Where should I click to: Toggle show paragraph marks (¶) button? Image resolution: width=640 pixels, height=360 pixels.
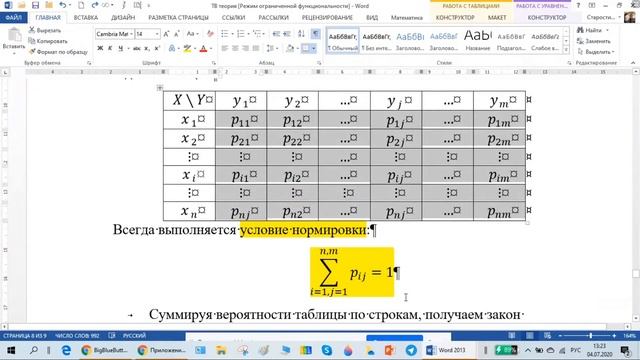(x=316, y=34)
